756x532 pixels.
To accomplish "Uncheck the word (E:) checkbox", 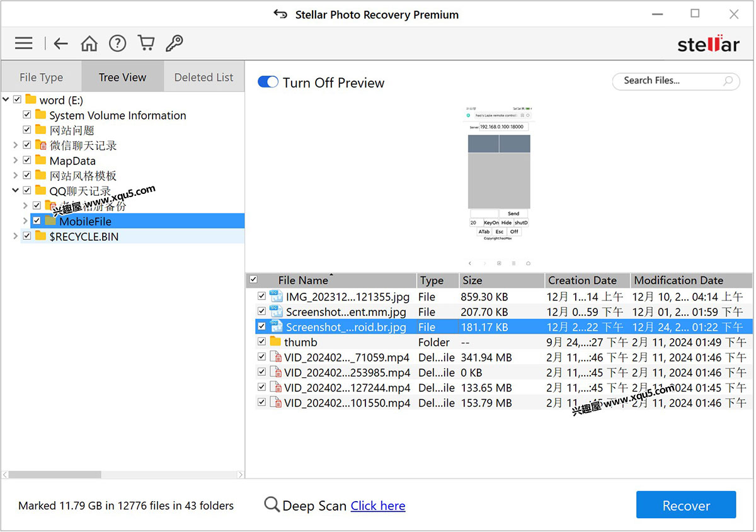I will (x=17, y=99).
